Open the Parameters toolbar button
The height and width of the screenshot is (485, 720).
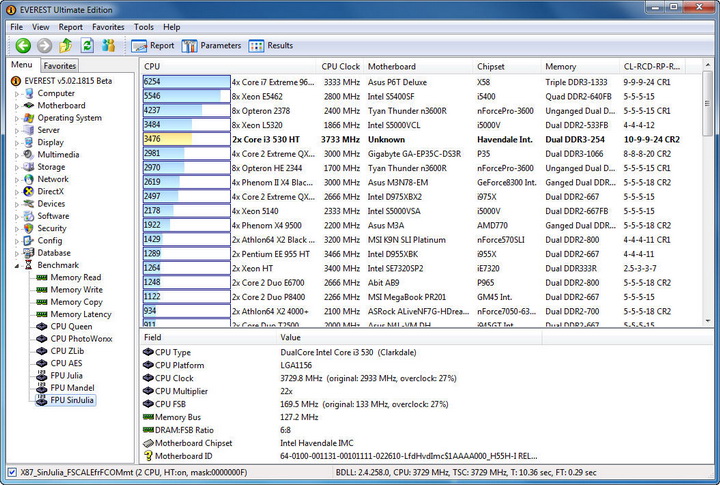point(211,45)
